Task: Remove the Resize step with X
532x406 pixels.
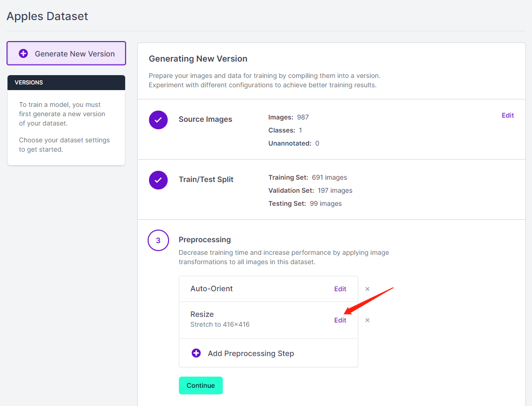Action: 367,320
